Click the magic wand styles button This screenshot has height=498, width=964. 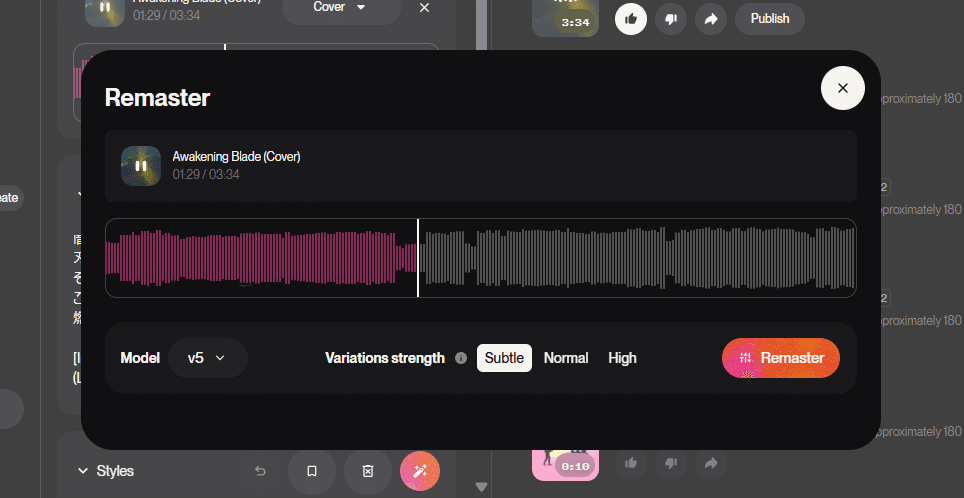420,471
